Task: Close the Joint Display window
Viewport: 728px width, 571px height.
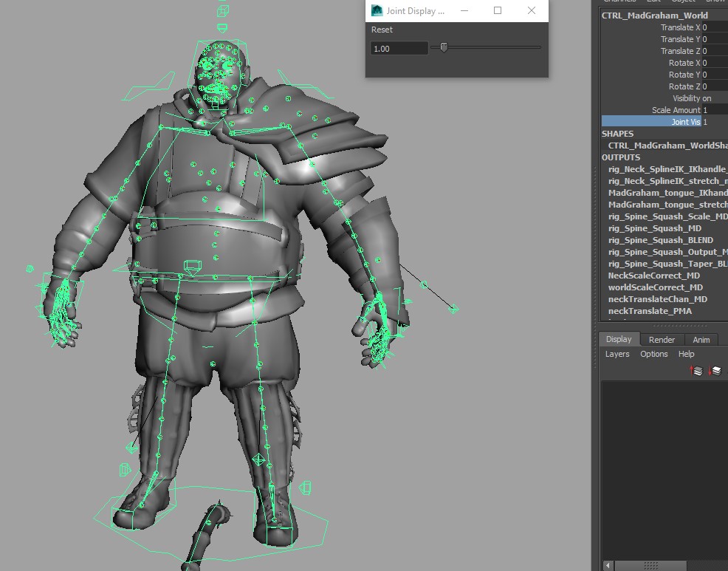Action: [532, 10]
